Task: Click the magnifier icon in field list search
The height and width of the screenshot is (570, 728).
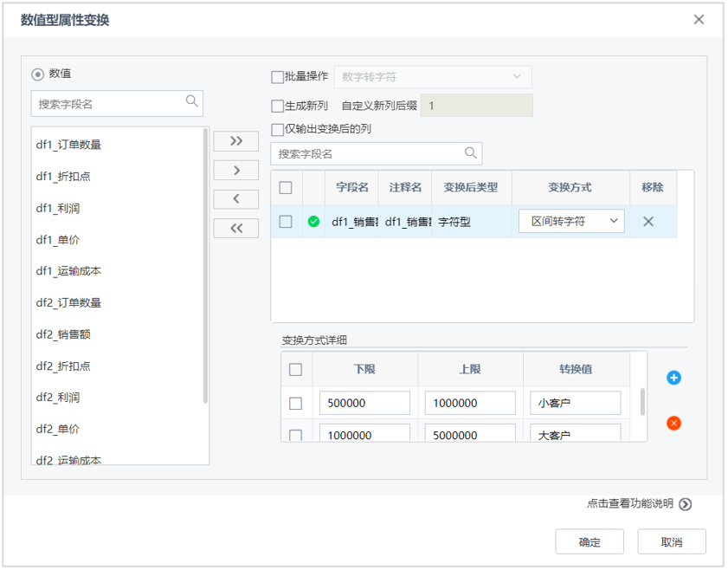Action: coord(192,101)
